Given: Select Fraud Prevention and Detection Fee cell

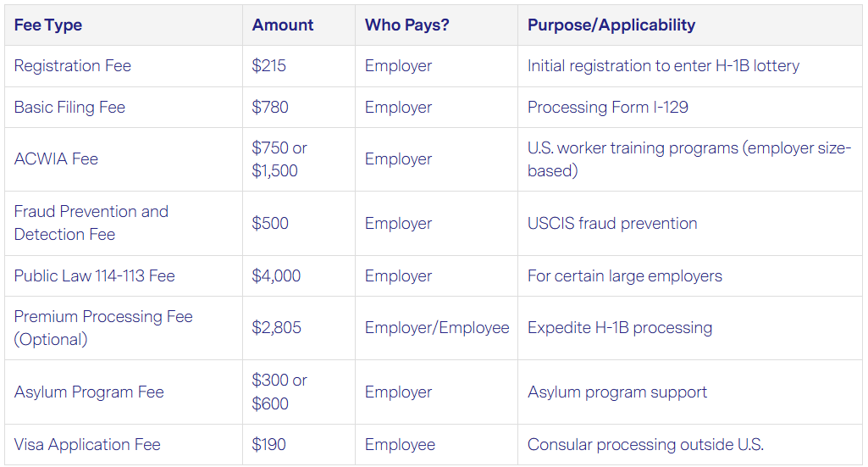Looking at the screenshot, I should click(x=91, y=223).
